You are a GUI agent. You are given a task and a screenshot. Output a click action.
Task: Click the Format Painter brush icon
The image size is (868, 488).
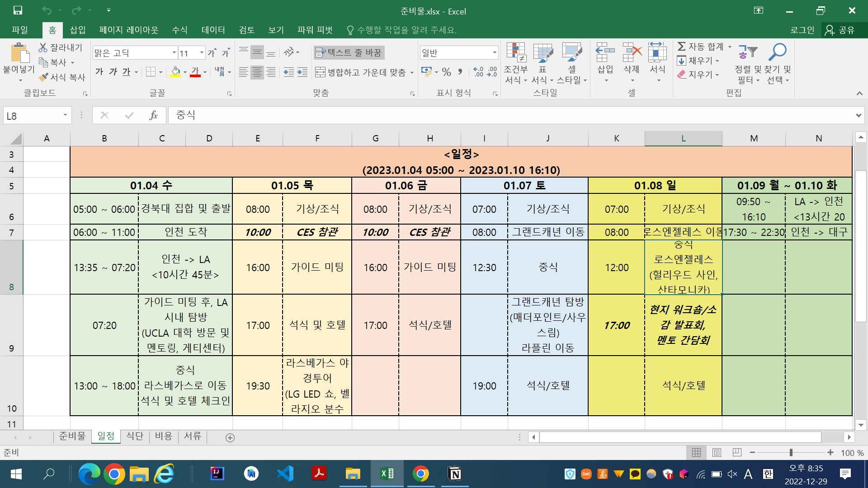(43, 77)
